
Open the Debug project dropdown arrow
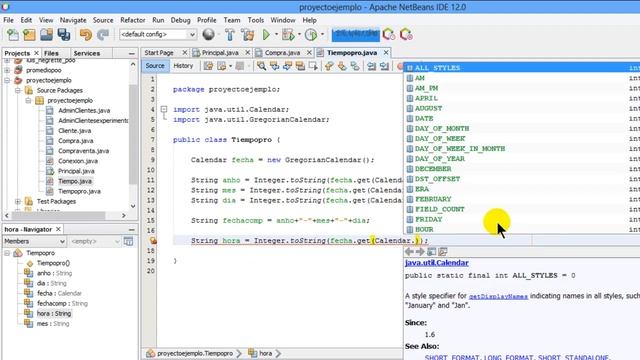coord(299,35)
